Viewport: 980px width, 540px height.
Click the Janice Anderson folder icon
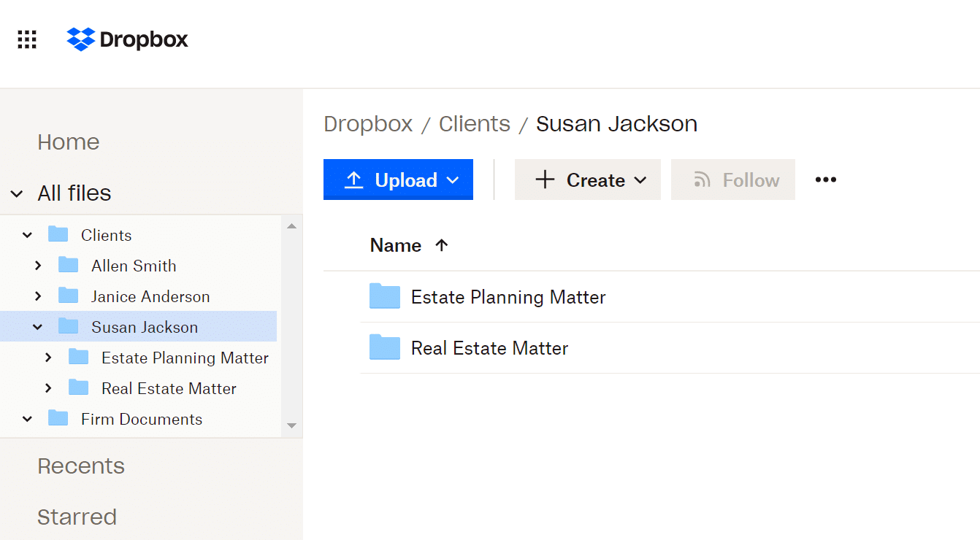pos(68,296)
